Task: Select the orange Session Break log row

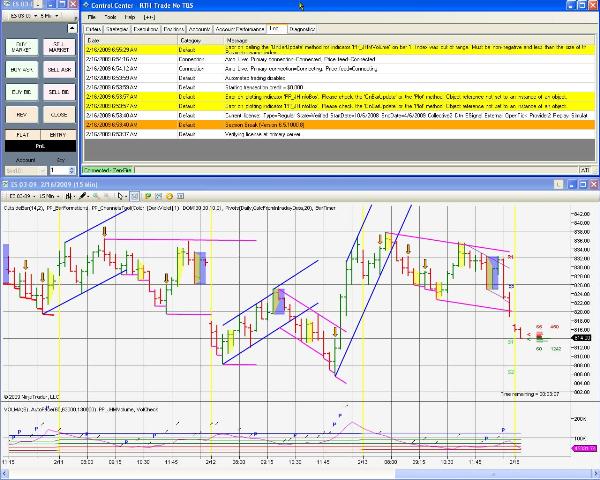Action: coord(340,125)
